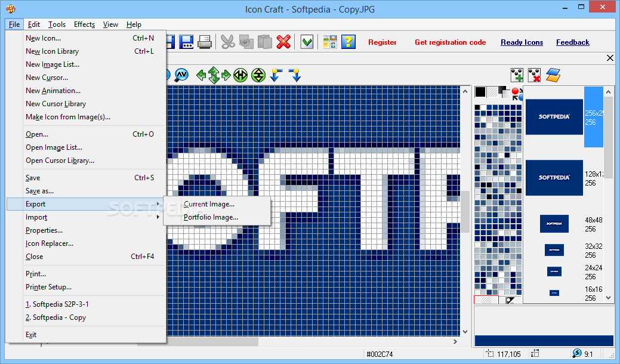
Task: Click the hatched transparent color swatch
Action: [492, 92]
